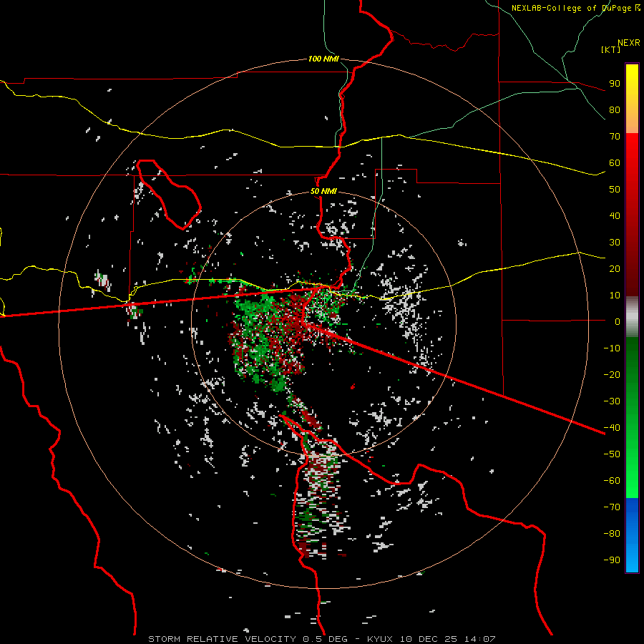
Task: Click the 90 value on the velocity scale
Action: click(615, 84)
